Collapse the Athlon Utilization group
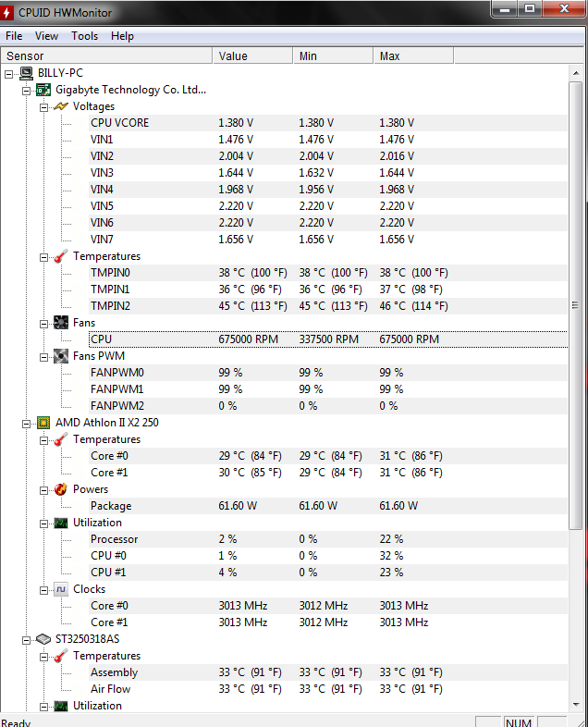 click(43, 524)
